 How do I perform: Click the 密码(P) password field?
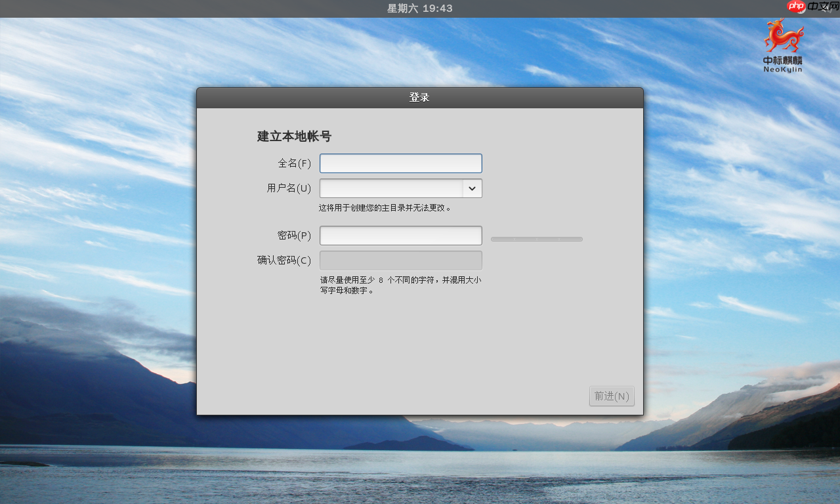tap(400, 235)
